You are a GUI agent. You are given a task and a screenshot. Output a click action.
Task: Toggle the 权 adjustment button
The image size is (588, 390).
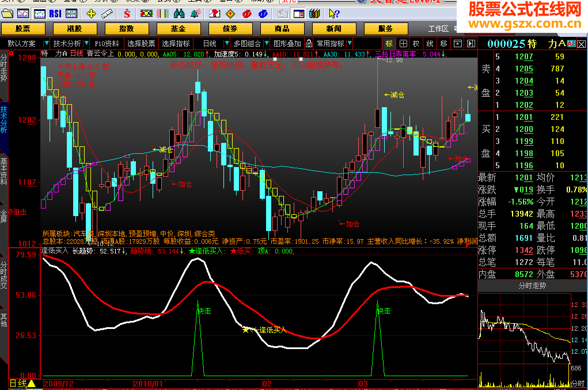[416, 44]
